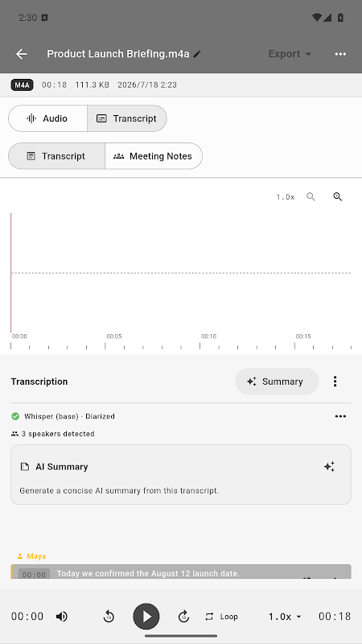Open Transcription vertical dots menu
The width and height of the screenshot is (362, 644).
coord(335,381)
